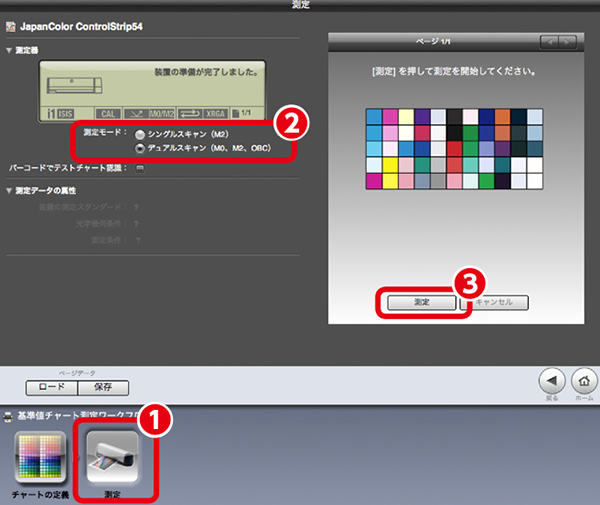Viewport: 600px width, 505px height.
Task: Select デュアルスキャン (M0, M2, OBC) radio button
Action: pos(140,148)
